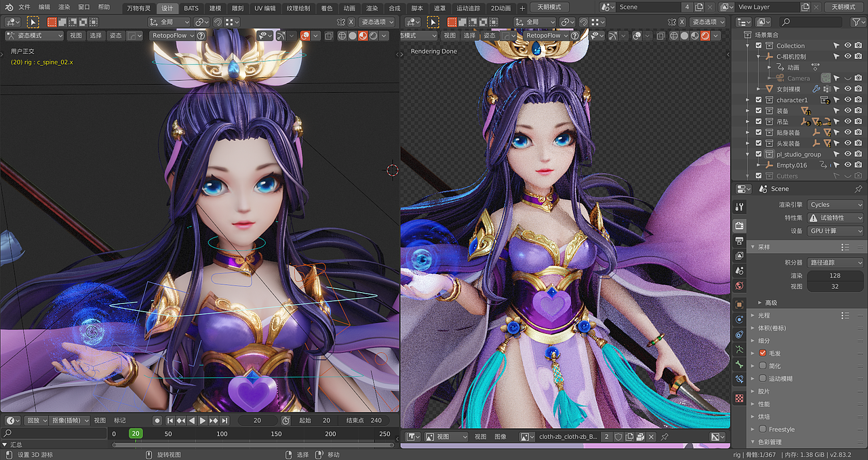The height and width of the screenshot is (460, 868).
Task: Jump to timeline start frame
Action: (170, 421)
